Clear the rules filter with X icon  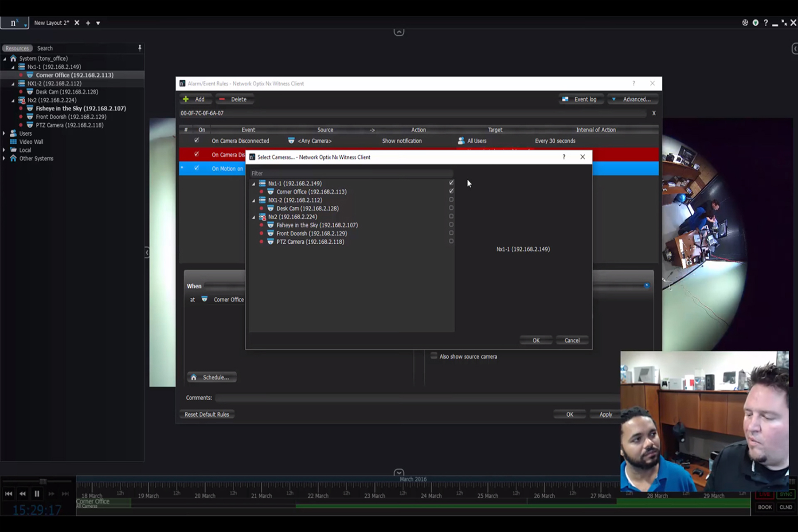[x=654, y=113]
